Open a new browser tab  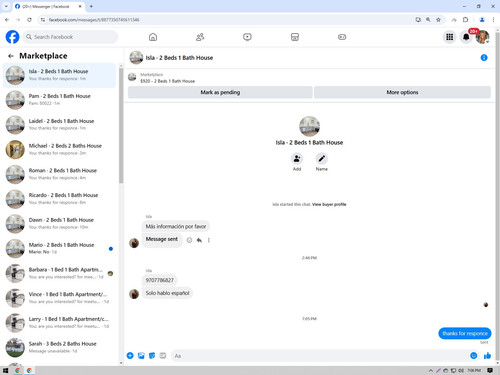91,6
